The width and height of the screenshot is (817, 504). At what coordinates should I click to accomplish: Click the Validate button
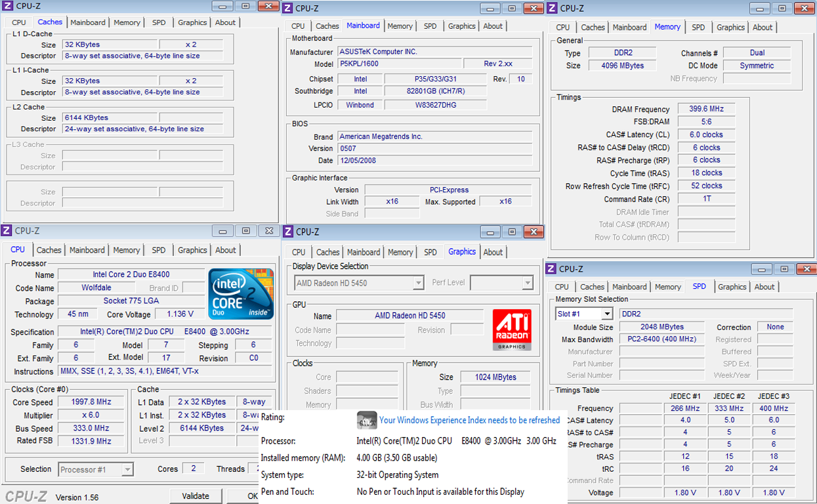pyautogui.click(x=196, y=496)
